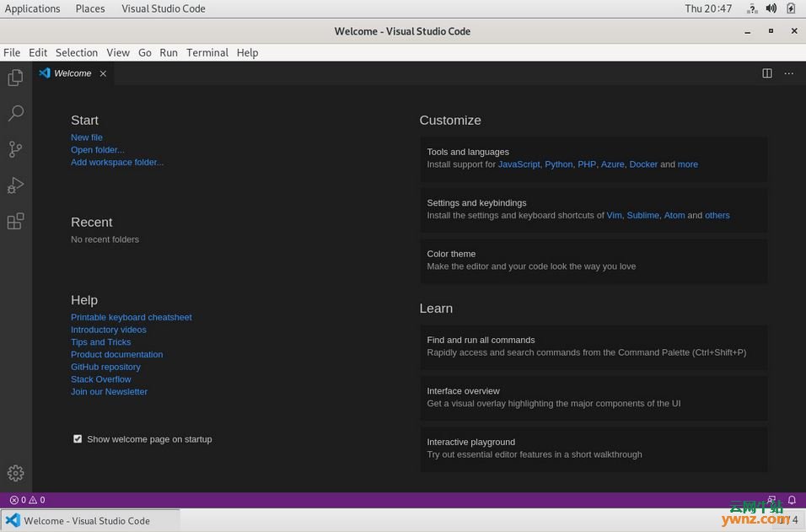The width and height of the screenshot is (806, 532).
Task: Install Docker support link
Action: click(643, 164)
